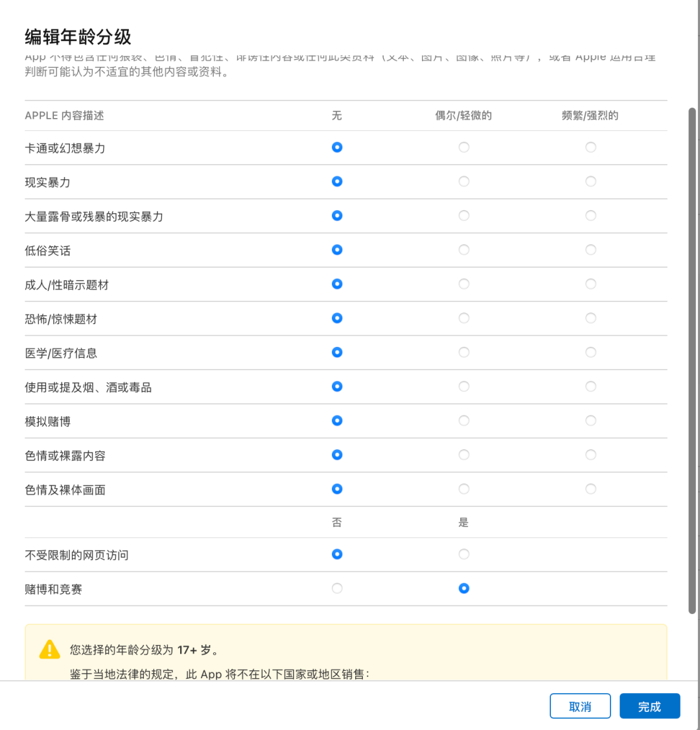Viewport: 700px width, 730px height.
Task: Select 频繁/强烈的 for 现实暴力
Action: tap(590, 182)
